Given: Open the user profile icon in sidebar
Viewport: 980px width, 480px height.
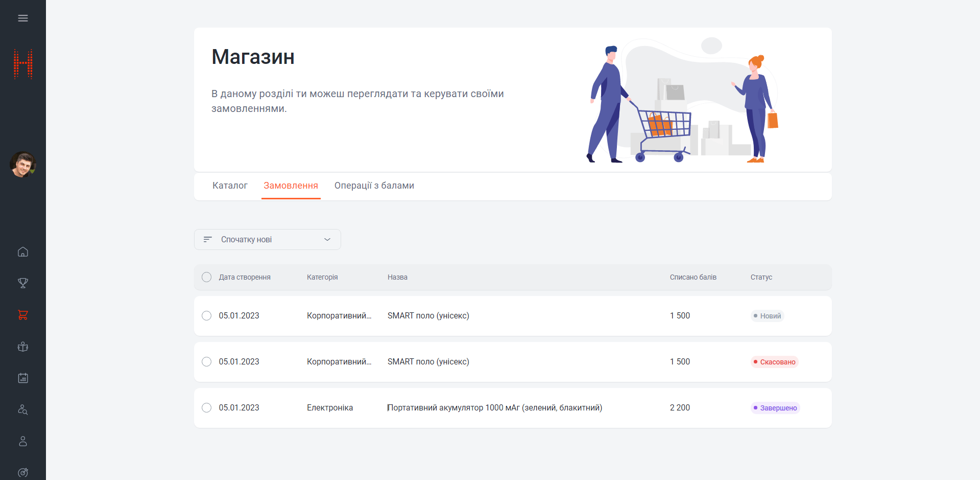Looking at the screenshot, I should 23,441.
